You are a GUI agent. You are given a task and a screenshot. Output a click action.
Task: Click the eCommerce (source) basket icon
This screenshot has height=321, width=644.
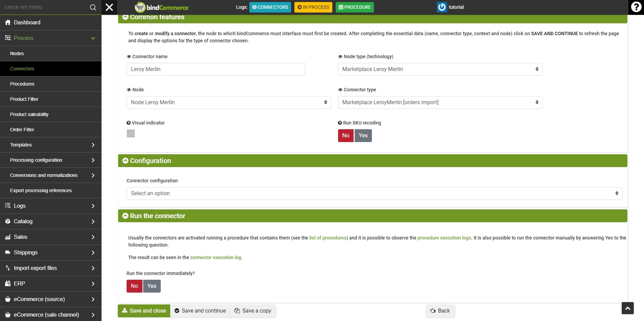(x=8, y=299)
